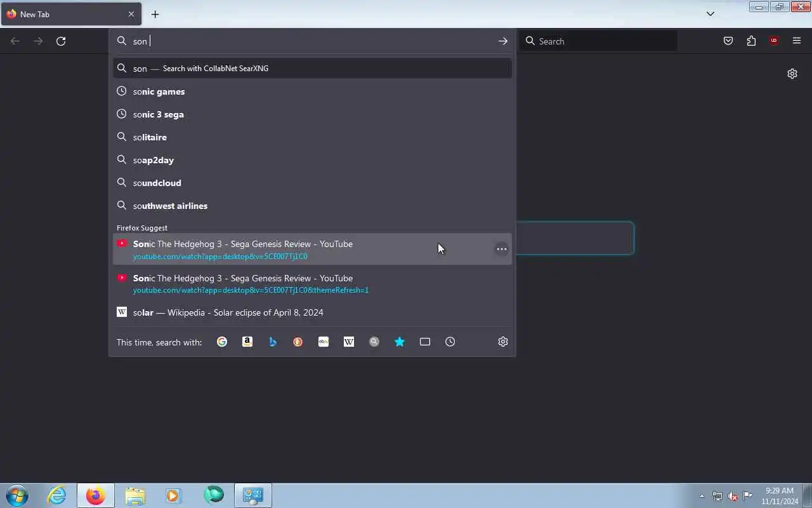The width and height of the screenshot is (812, 508).
Task: Open the green round app in taskbar
Action: pos(214,495)
